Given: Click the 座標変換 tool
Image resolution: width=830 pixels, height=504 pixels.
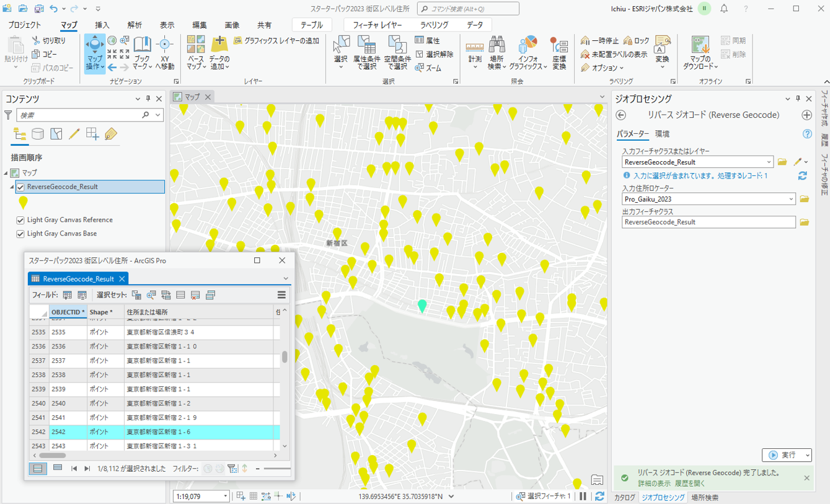Looking at the screenshot, I should [x=559, y=53].
